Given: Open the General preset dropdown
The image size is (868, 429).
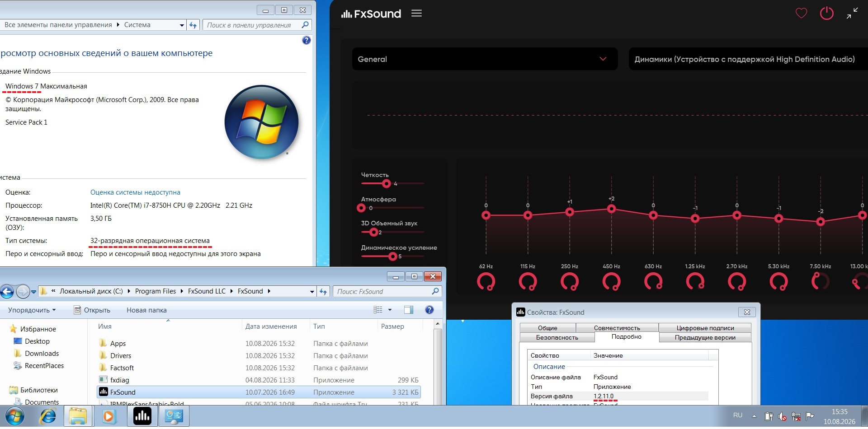Looking at the screenshot, I should pyautogui.click(x=485, y=59).
